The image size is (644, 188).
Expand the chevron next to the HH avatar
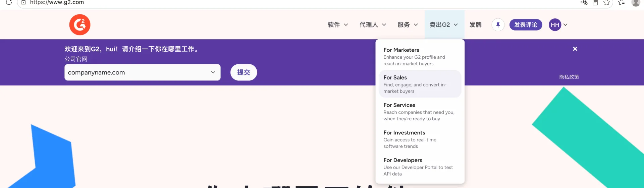coord(566,25)
